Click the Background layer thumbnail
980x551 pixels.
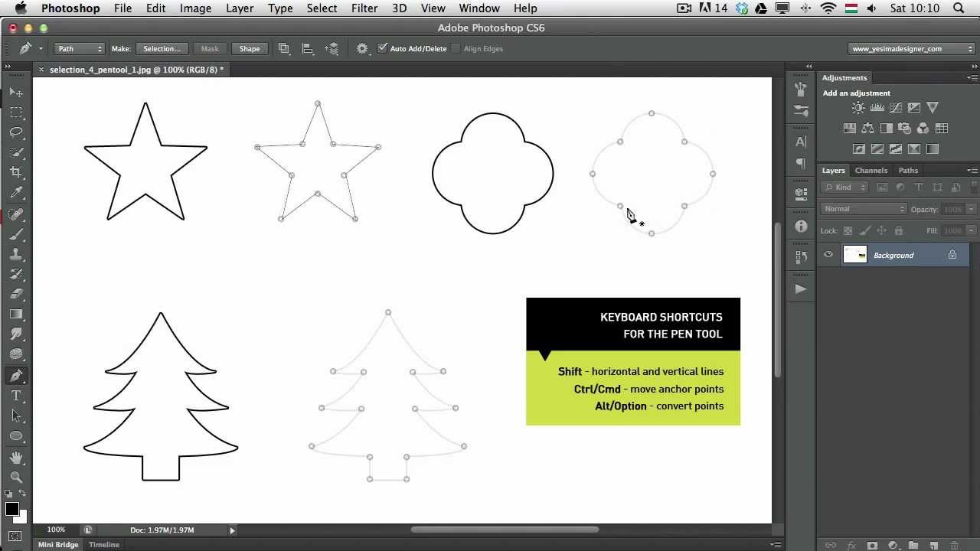point(855,255)
